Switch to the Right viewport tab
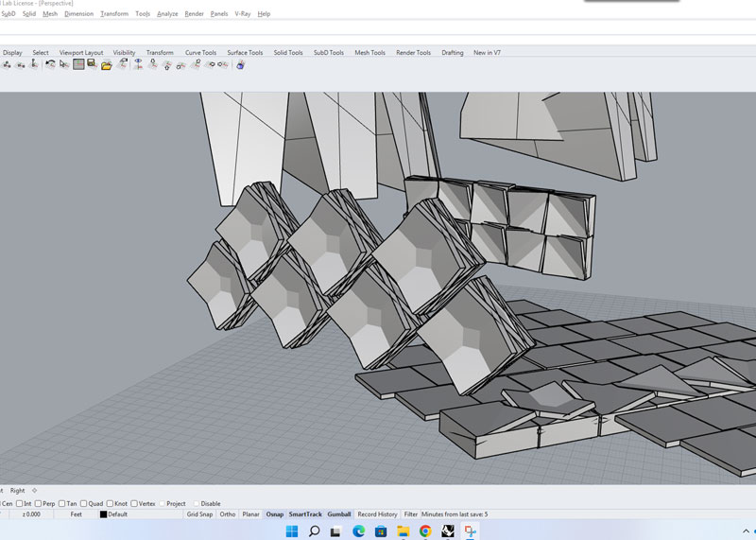 pyautogui.click(x=17, y=490)
